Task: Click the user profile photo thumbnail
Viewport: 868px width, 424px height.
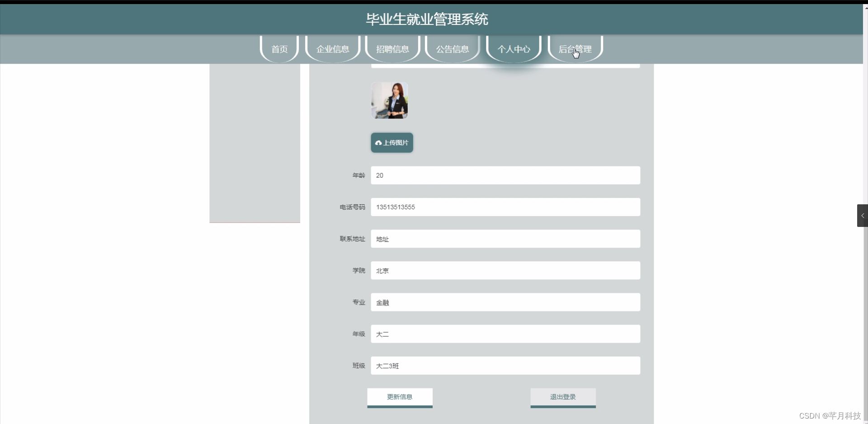Action: click(389, 100)
